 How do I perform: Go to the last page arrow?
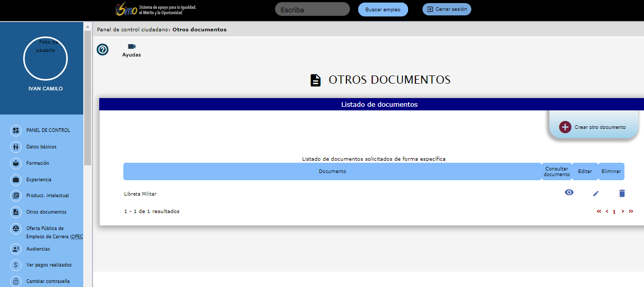[631, 211]
